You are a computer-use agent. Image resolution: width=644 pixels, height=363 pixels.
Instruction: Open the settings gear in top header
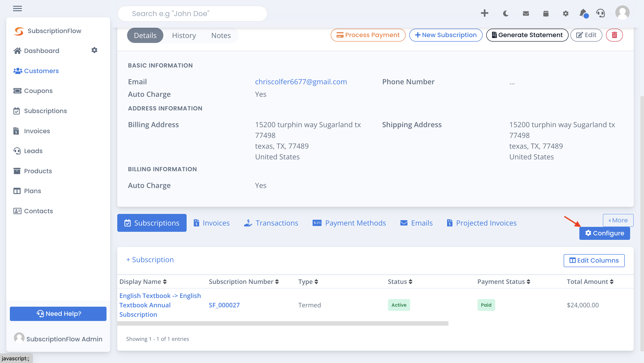tap(565, 13)
